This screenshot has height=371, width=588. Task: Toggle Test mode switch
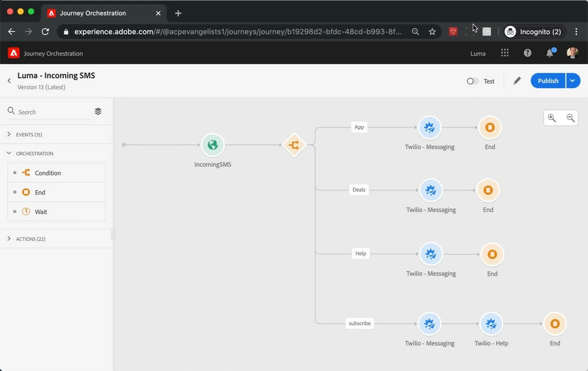pos(473,81)
